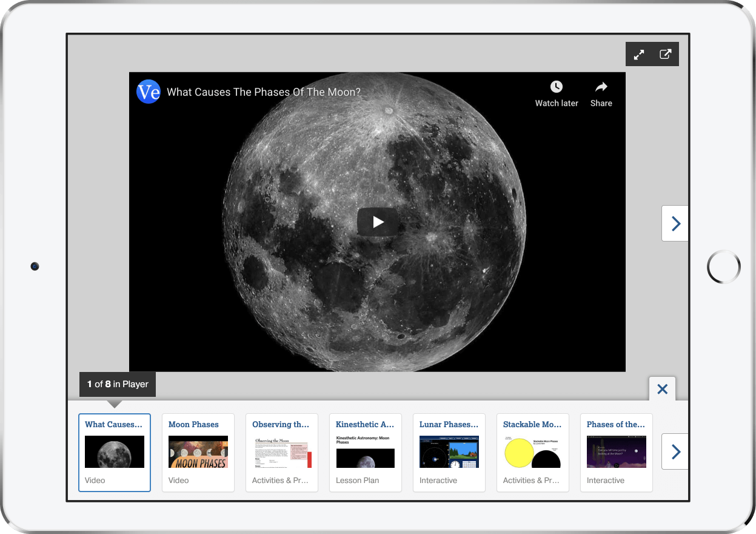Screen dimensions: 756x534
Task: Click the 'Moon Phases' card title
Action: pyautogui.click(x=193, y=425)
